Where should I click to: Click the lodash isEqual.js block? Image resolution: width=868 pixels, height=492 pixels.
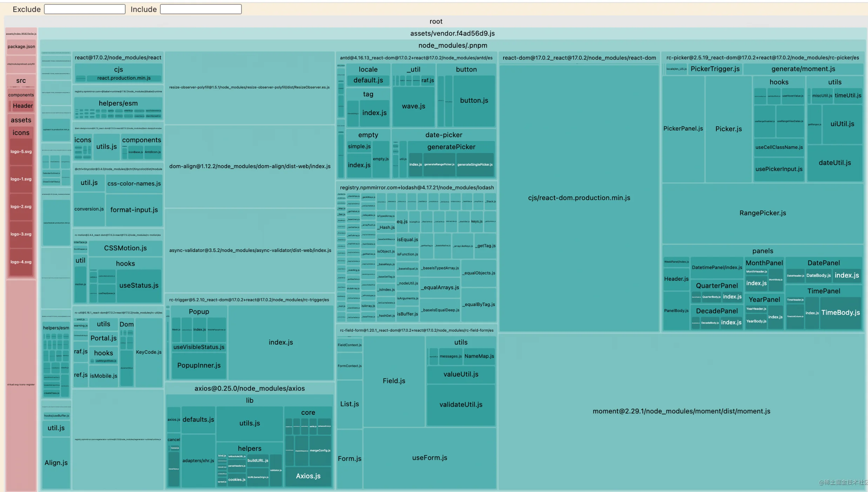(407, 240)
